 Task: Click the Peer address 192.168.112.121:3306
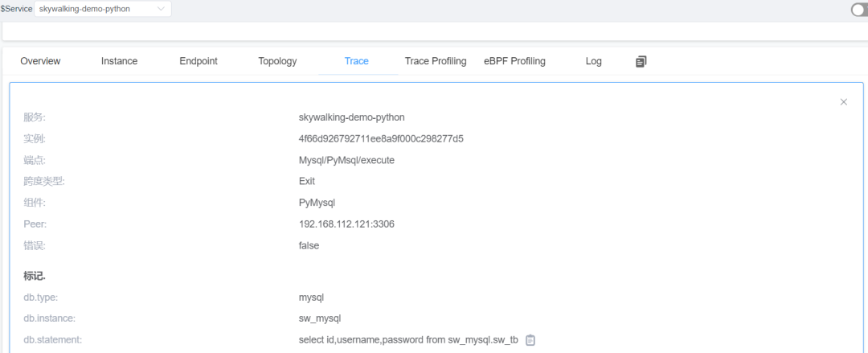pyautogui.click(x=346, y=224)
